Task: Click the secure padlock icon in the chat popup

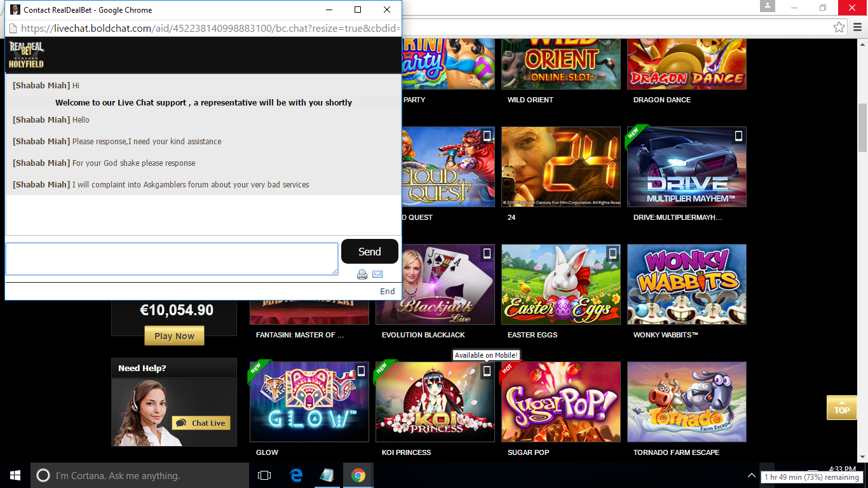Action: click(x=13, y=28)
